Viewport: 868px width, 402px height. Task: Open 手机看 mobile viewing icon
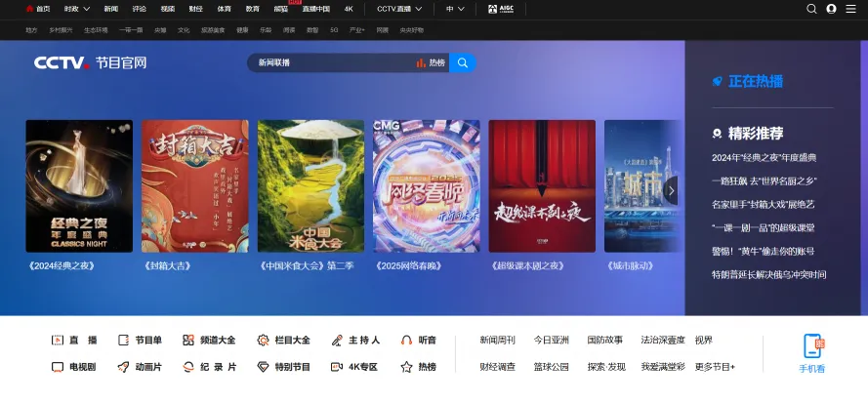[x=812, y=353]
